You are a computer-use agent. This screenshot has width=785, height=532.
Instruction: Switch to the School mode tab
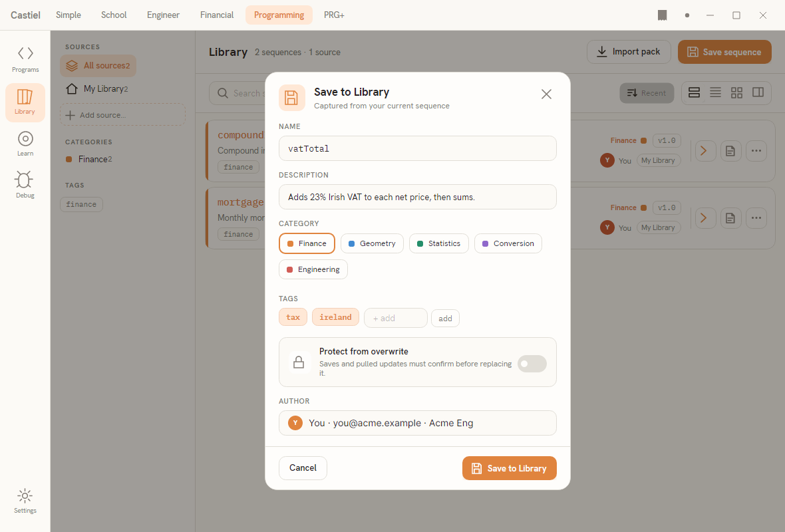point(114,15)
